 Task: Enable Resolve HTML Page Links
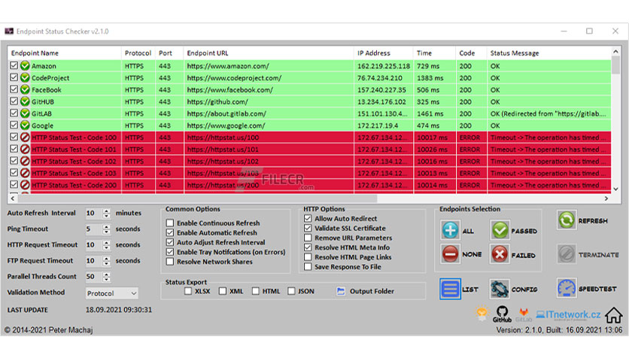[x=308, y=257]
